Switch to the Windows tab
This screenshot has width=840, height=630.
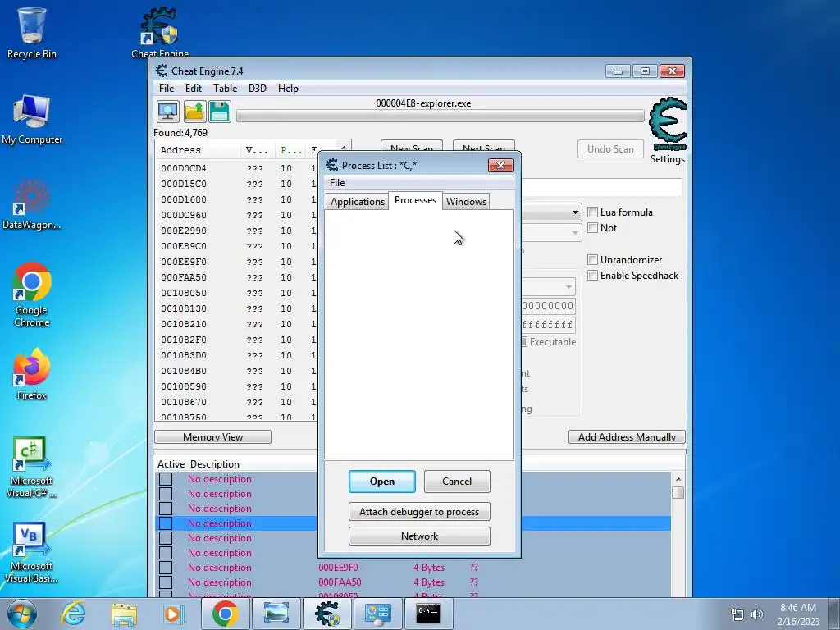click(466, 202)
